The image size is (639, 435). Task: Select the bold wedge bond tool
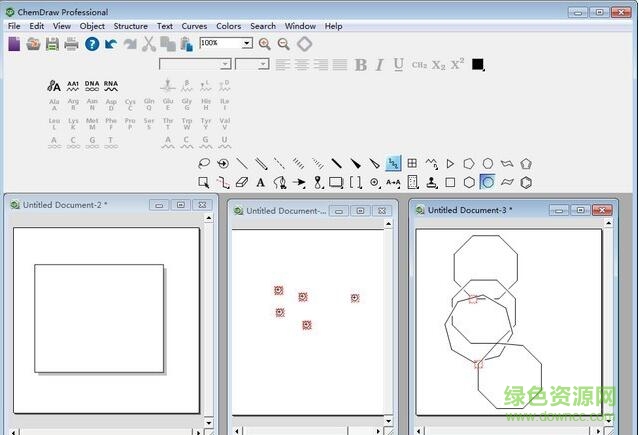click(355, 163)
